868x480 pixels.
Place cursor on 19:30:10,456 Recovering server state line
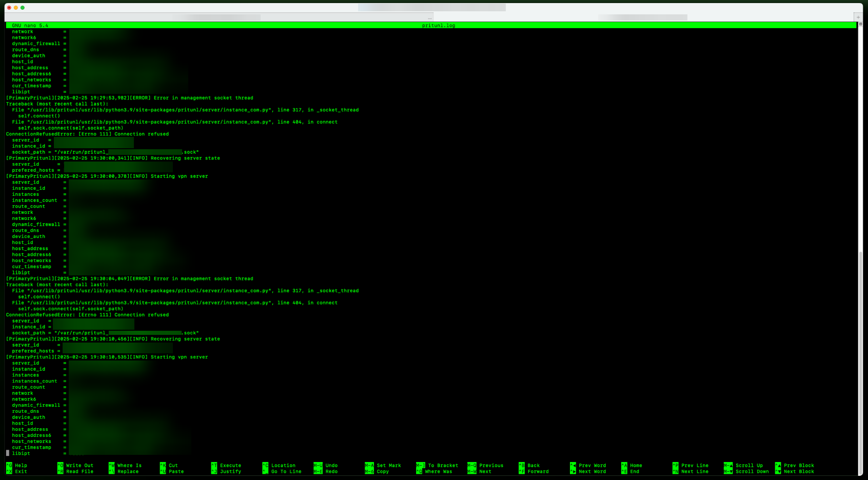113,339
